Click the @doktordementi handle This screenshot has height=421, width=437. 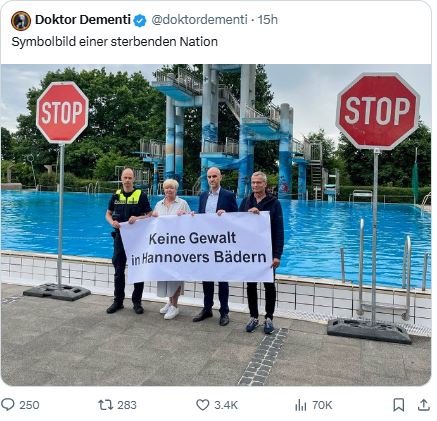199,20
